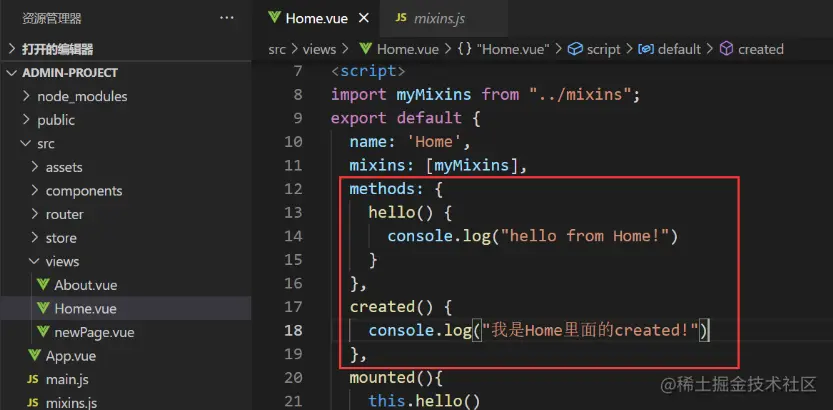Image resolution: width=833 pixels, height=410 pixels.
Task: Click line number 18 in the gutter
Action: click(x=293, y=330)
